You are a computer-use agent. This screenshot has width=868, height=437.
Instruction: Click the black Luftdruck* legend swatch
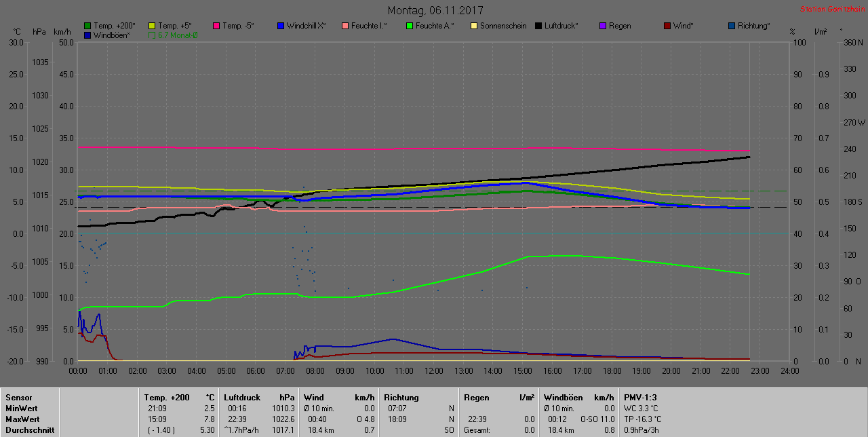pyautogui.click(x=538, y=26)
